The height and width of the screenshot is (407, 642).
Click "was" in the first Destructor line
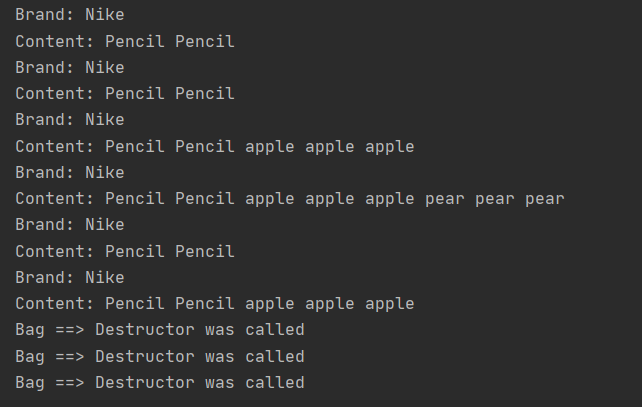tap(220, 330)
